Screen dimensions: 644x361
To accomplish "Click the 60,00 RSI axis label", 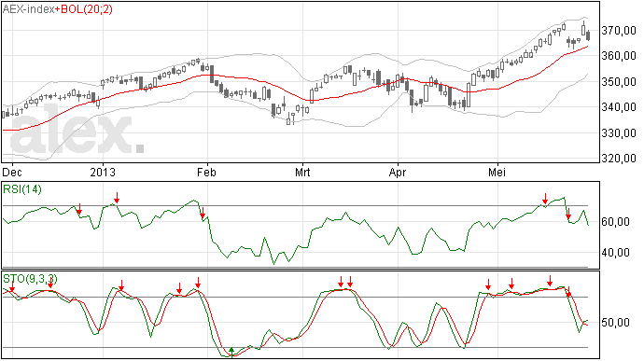I will point(615,222).
